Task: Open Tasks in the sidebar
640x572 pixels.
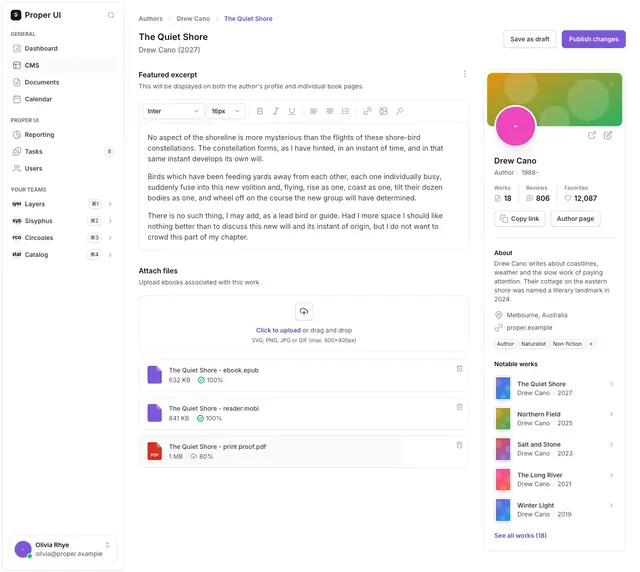Action: 63,151
